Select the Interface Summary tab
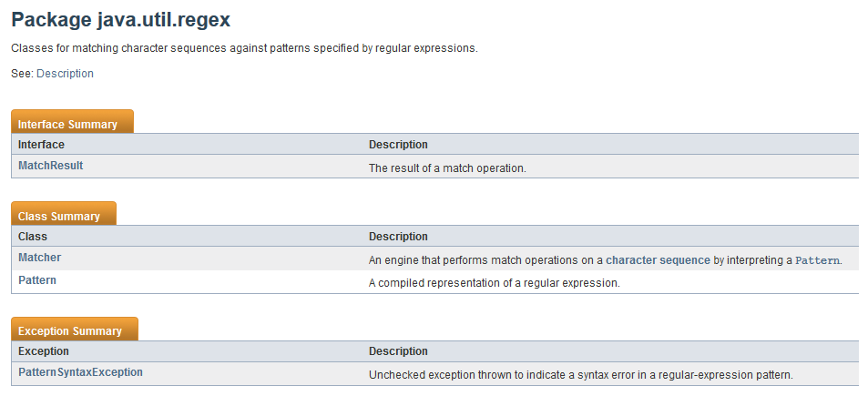The width and height of the screenshot is (868, 406). point(68,124)
